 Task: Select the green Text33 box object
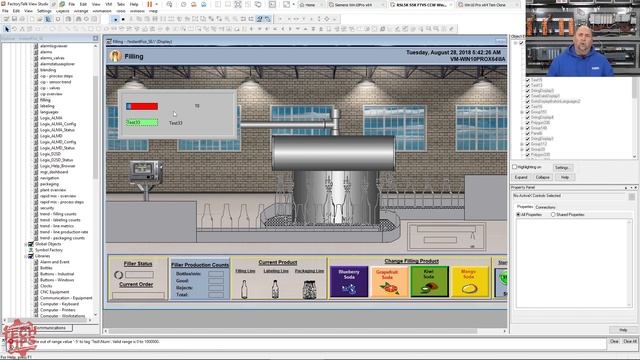(x=142, y=122)
